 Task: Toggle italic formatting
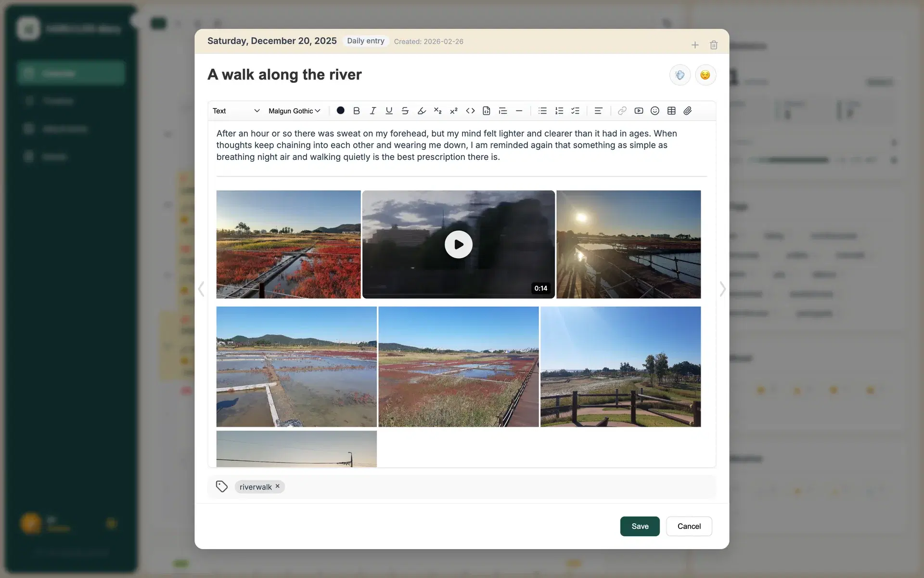point(373,111)
